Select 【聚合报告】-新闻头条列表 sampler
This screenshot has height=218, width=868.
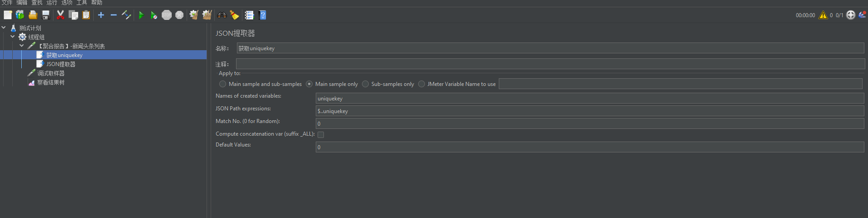click(71, 46)
